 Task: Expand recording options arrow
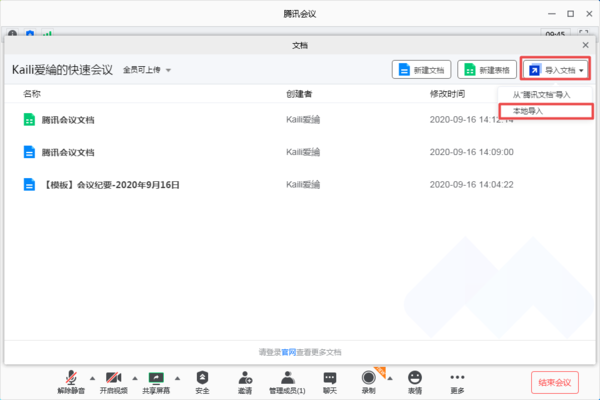(x=390, y=379)
